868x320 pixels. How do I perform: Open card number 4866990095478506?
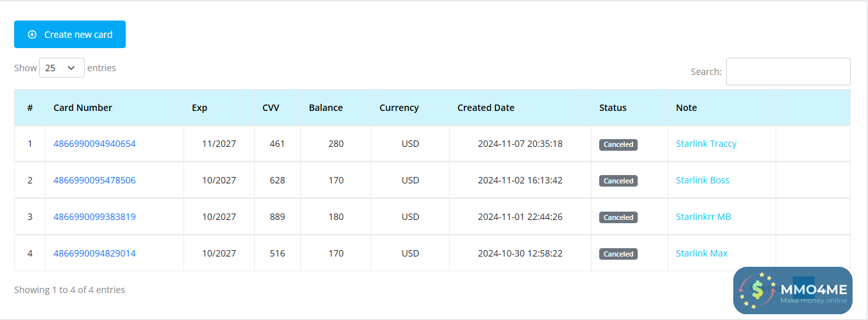pyautogui.click(x=94, y=180)
